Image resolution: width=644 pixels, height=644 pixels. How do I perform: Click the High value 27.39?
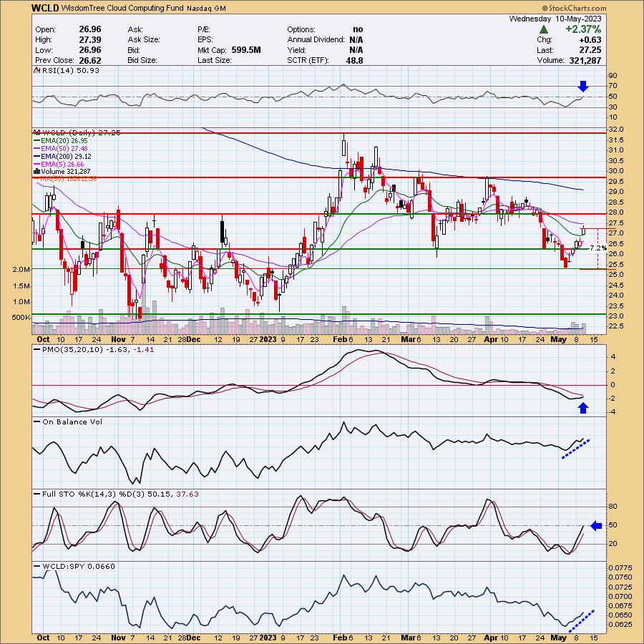coord(89,39)
